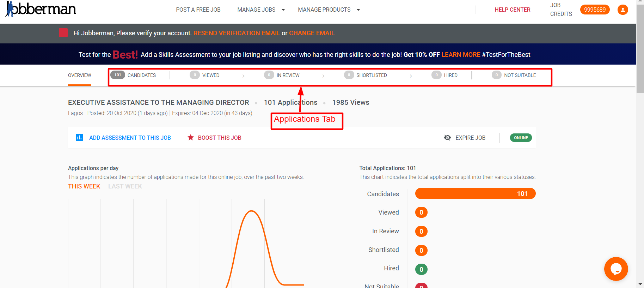This screenshot has width=644, height=288.
Task: Switch to the Not Suitable tab
Action: (520, 75)
